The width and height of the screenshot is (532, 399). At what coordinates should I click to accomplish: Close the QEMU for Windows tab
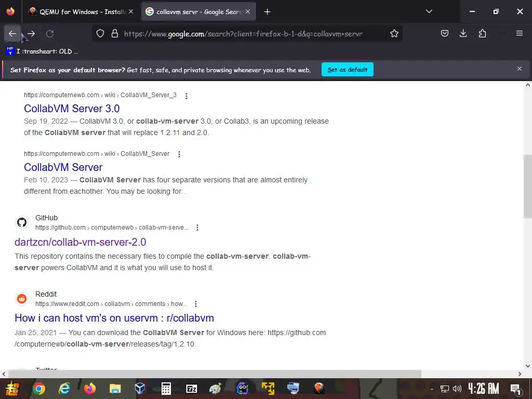131,11
